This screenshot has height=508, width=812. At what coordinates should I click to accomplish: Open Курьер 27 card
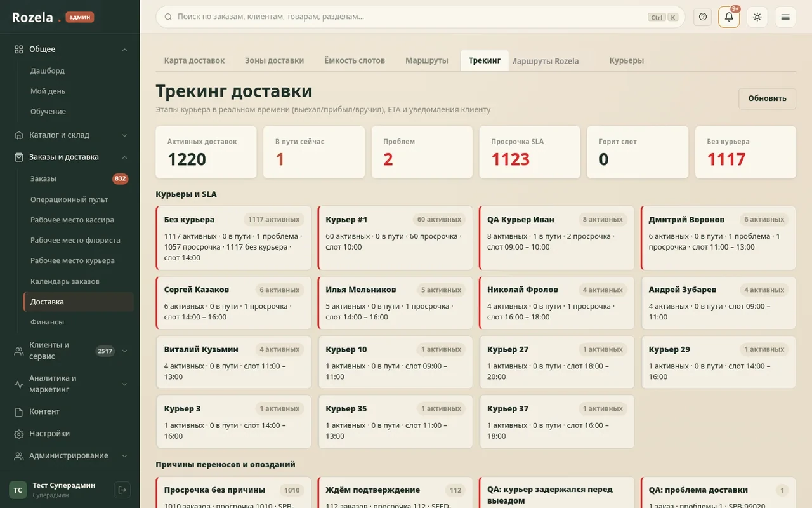[556, 362]
